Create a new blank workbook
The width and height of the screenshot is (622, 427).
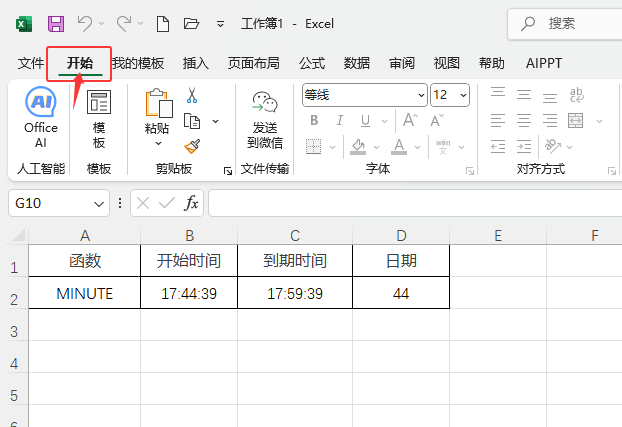tap(163, 24)
